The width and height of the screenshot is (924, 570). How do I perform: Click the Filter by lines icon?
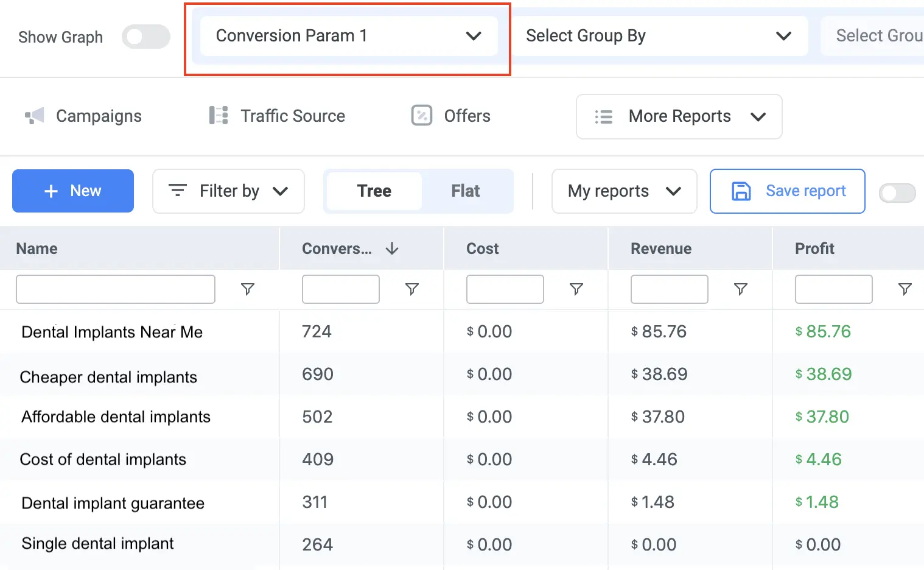tap(177, 191)
